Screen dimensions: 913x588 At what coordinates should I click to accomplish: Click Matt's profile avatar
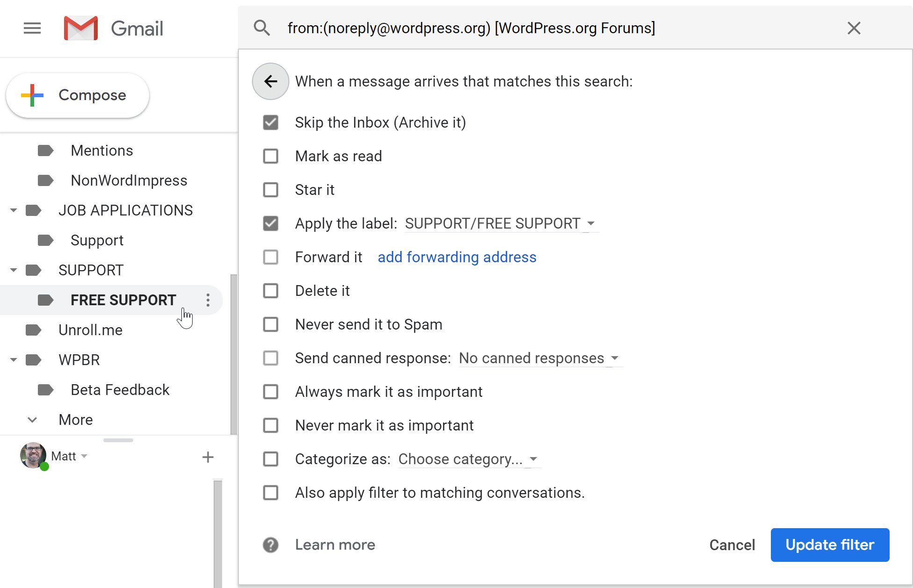pyautogui.click(x=33, y=455)
